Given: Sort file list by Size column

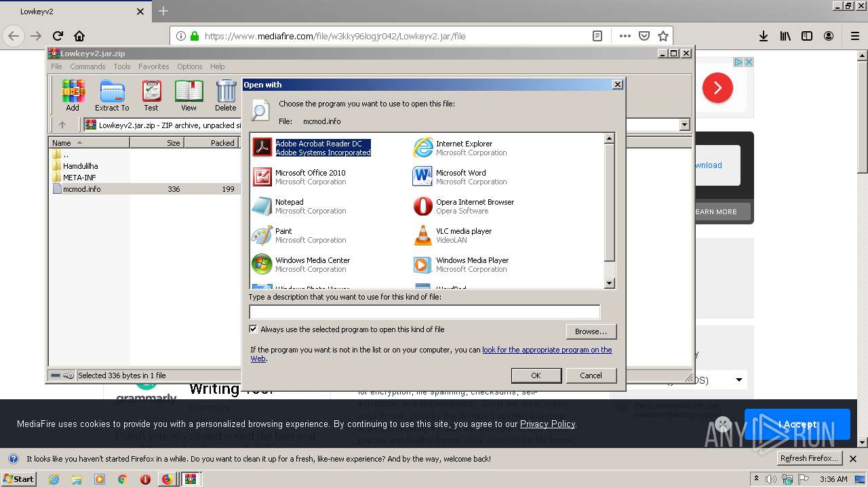Looking at the screenshot, I should (x=157, y=143).
